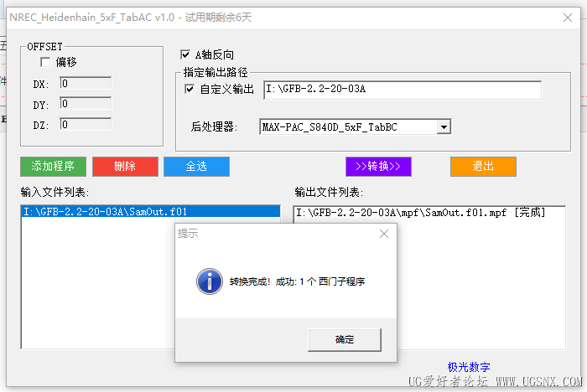Click the DY offset input field
The height and width of the screenshot is (392, 587).
tap(86, 103)
